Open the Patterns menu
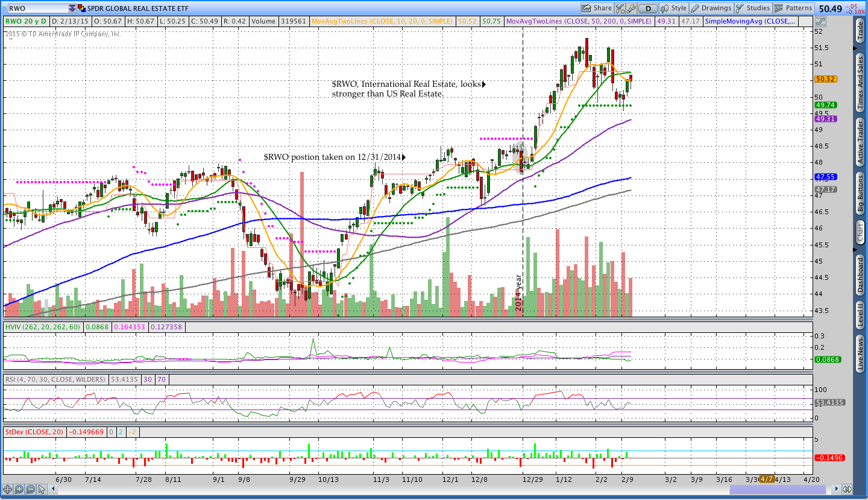This screenshot has height=500, width=868. (x=793, y=8)
